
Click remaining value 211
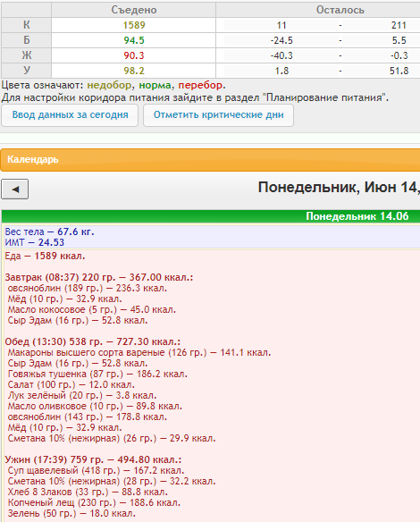coord(399,25)
